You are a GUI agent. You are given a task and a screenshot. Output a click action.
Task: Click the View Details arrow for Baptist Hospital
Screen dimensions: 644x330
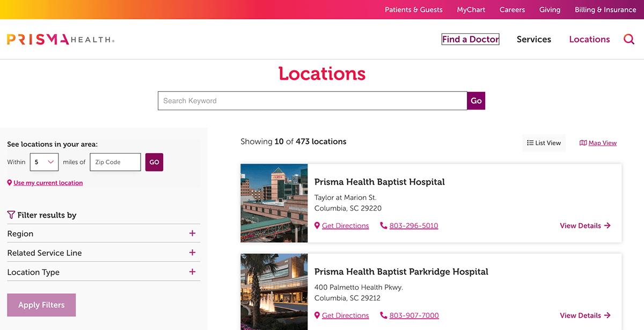(607, 226)
